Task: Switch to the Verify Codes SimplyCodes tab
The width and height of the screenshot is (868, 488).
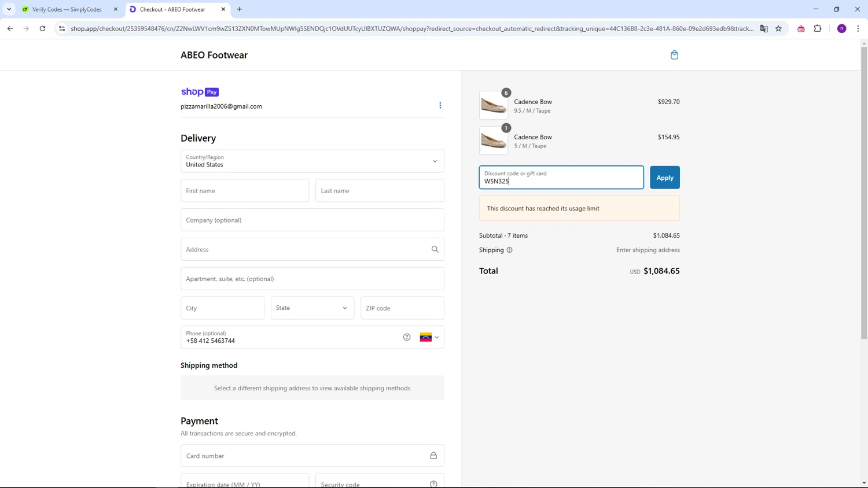Action: click(67, 9)
